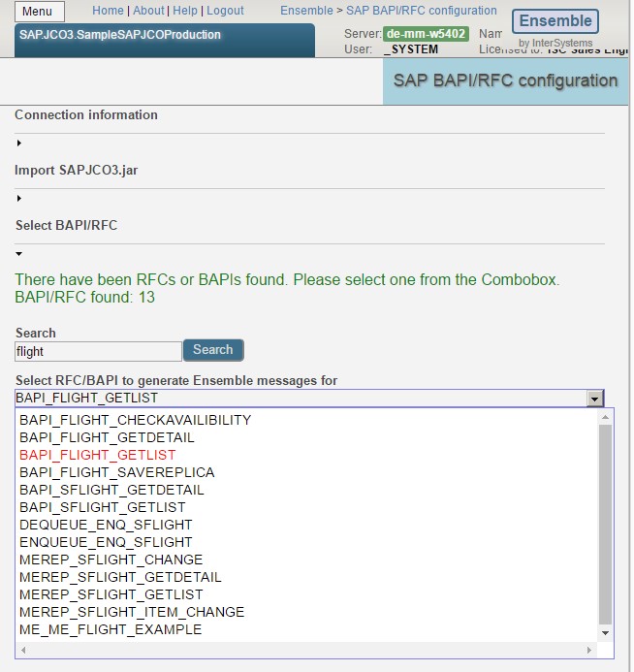Viewport: 634px width, 672px height.
Task: Expand the Import SAPJCO3.jar section
Action: tap(18, 199)
